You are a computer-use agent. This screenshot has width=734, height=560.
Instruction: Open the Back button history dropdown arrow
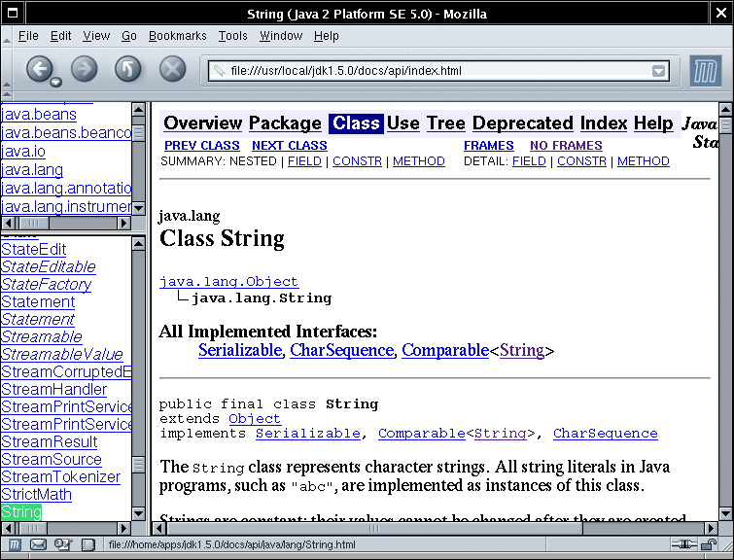[56, 82]
